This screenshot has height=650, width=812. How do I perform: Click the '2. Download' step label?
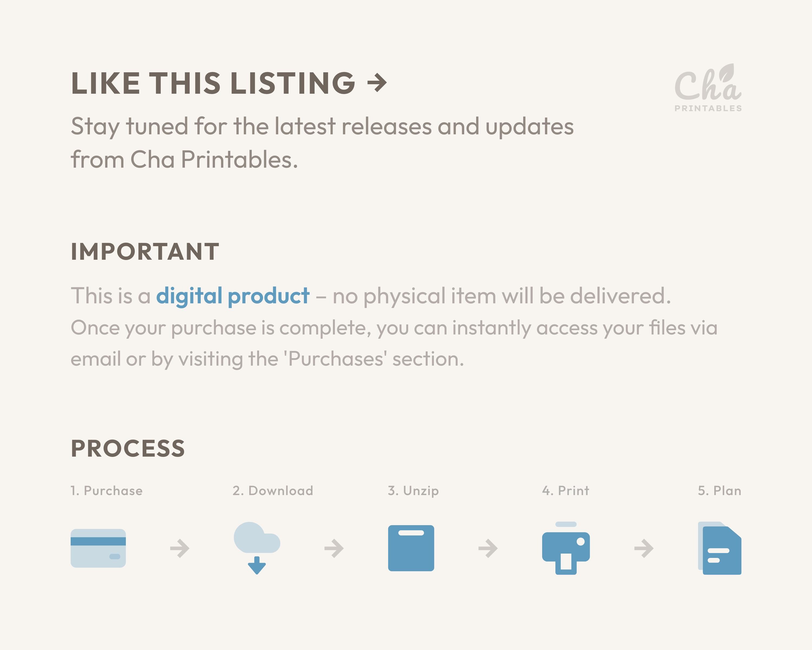click(x=273, y=490)
